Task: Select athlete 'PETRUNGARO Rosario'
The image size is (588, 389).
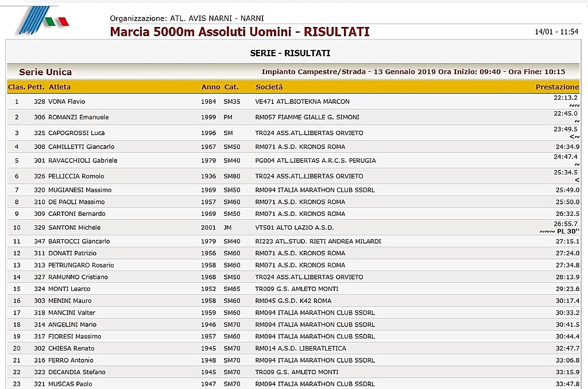Action: [x=81, y=265]
